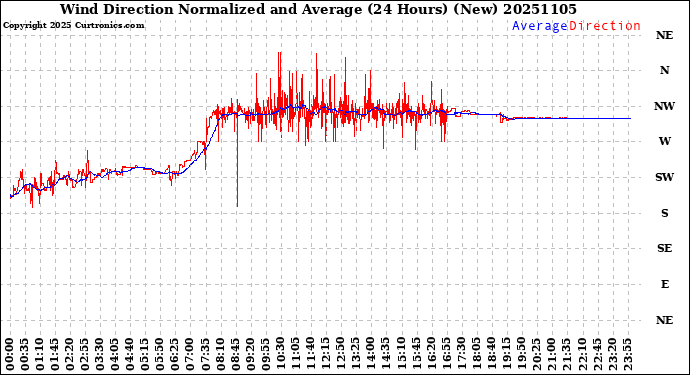690x375 pixels.
Task: Click the 05:50 time label
Action: [161, 355]
